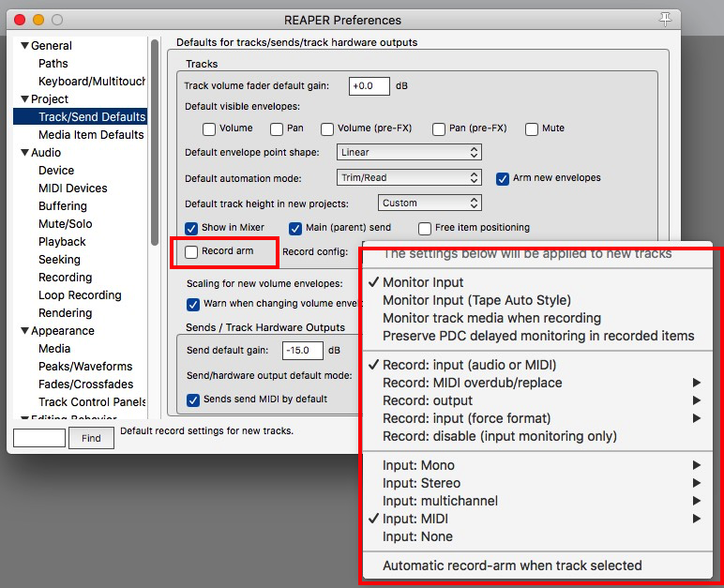Click the preferences tree scrollbar
This screenshot has height=588, width=724.
pos(155,143)
